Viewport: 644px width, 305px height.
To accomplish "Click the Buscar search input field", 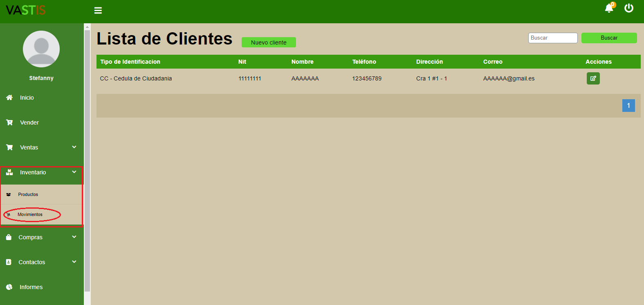I will click(552, 38).
